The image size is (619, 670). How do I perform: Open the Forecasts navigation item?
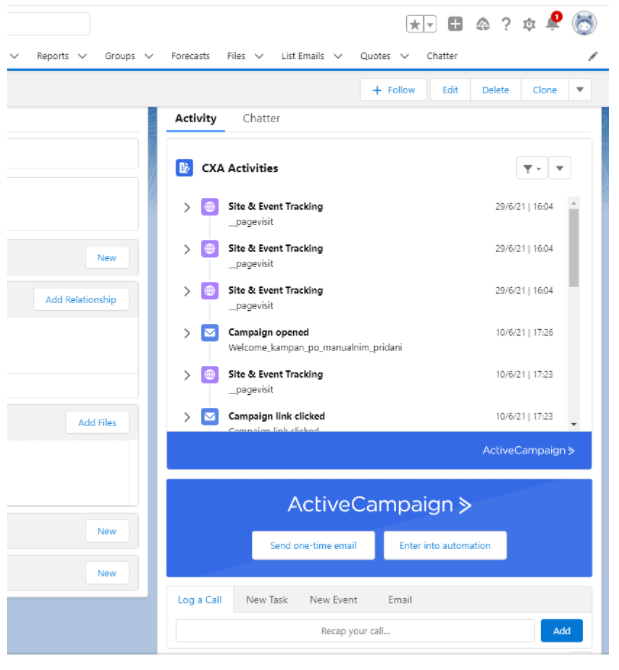[190, 56]
